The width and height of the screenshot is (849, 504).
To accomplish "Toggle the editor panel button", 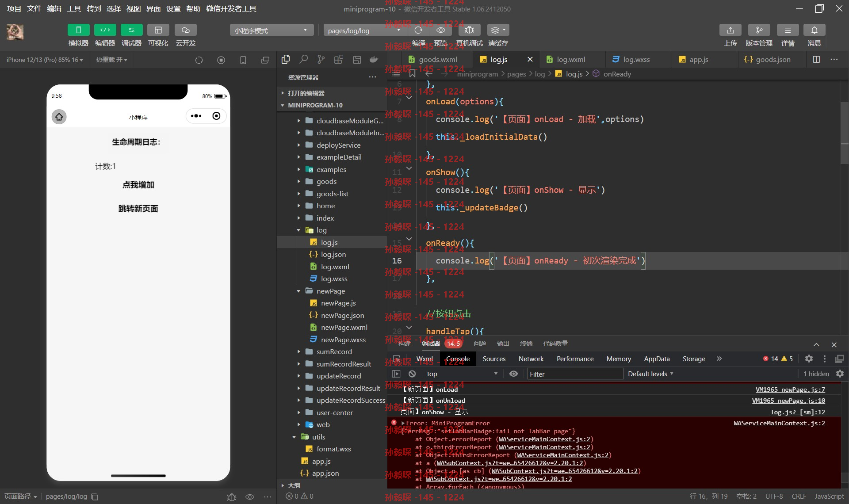I will 105,30.
